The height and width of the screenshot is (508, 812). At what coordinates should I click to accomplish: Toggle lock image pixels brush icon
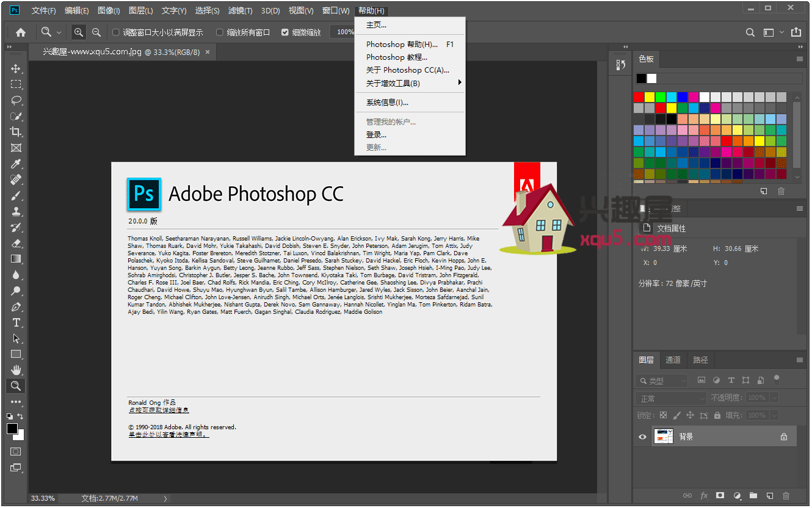[676, 415]
